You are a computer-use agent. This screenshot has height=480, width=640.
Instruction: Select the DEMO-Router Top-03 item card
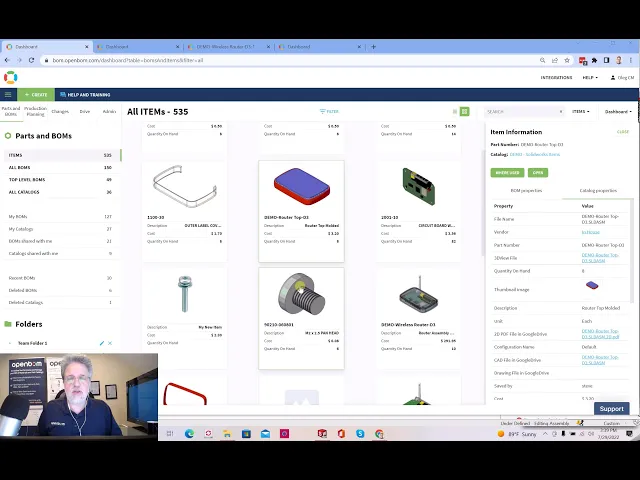click(301, 211)
